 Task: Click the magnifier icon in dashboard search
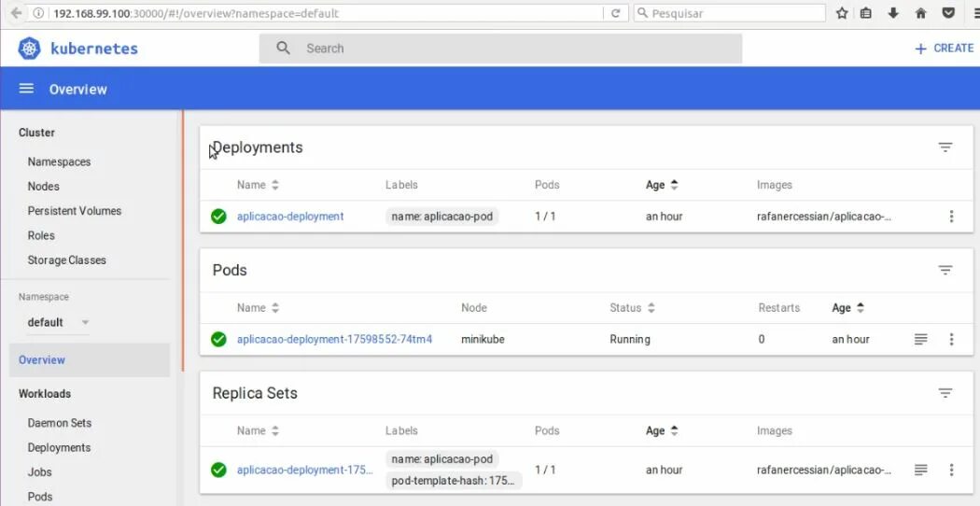pyautogui.click(x=283, y=49)
